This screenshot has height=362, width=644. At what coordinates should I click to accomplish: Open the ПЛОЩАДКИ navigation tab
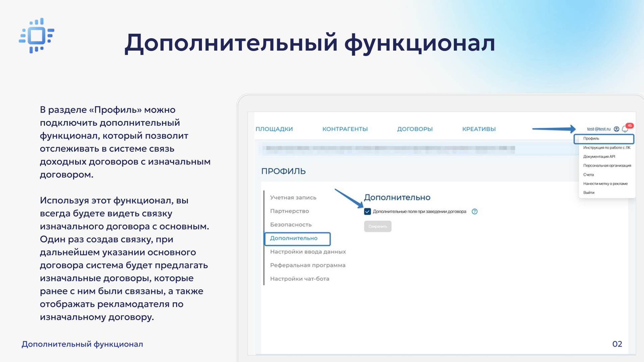coord(274,129)
